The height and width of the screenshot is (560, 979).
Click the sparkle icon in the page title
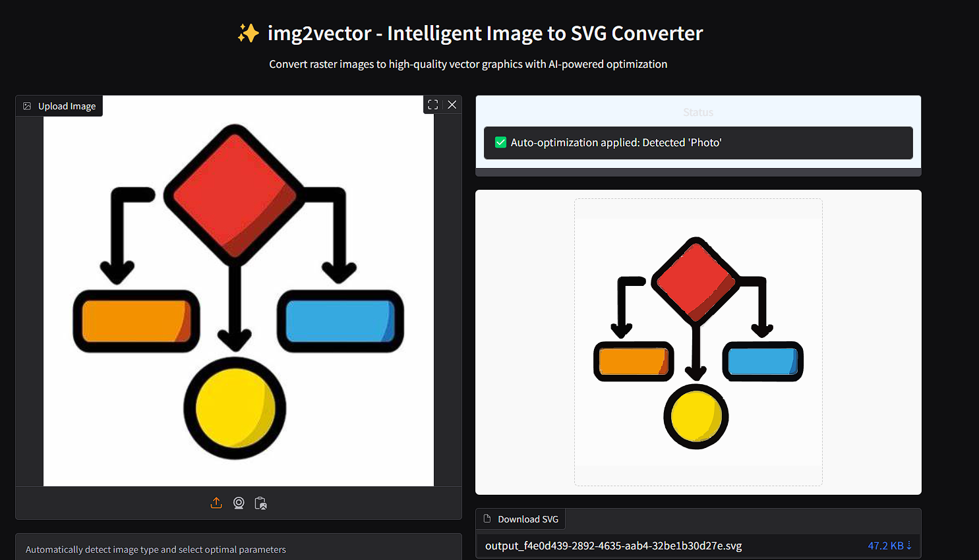(x=249, y=33)
